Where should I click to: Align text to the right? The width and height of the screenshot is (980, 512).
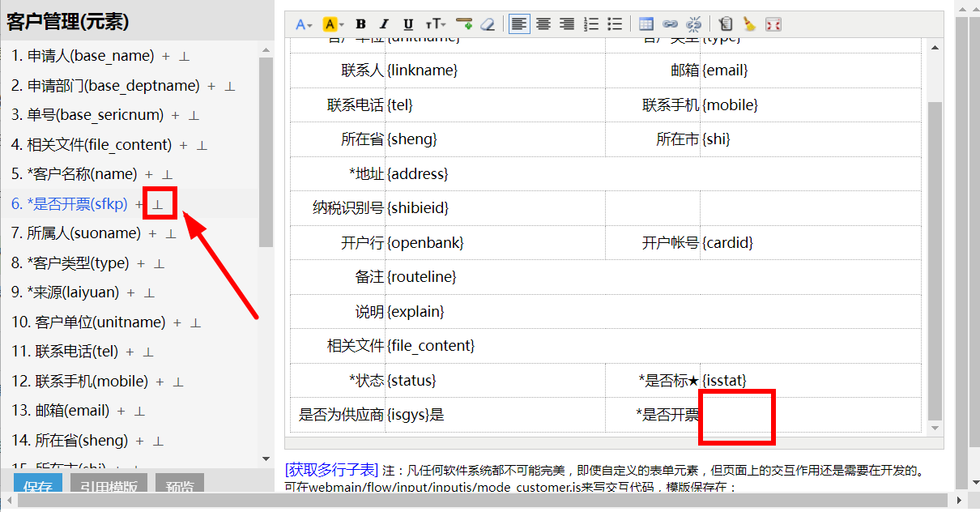567,24
